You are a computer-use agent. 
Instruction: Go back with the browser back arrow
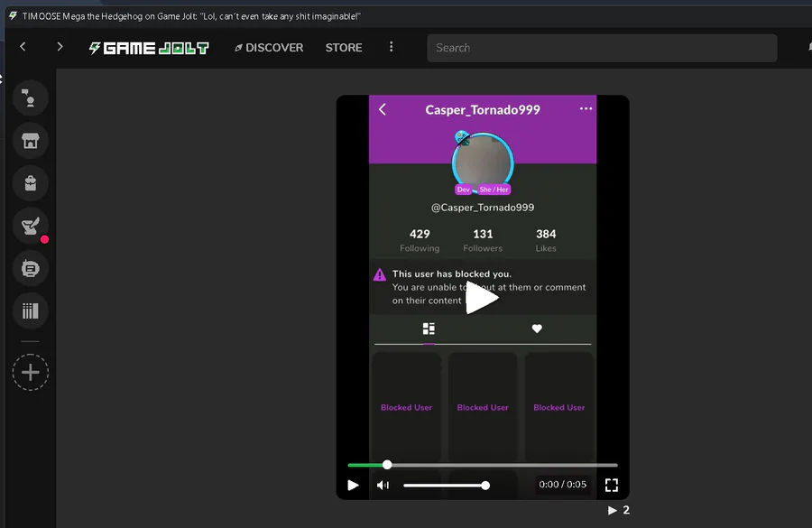point(23,47)
